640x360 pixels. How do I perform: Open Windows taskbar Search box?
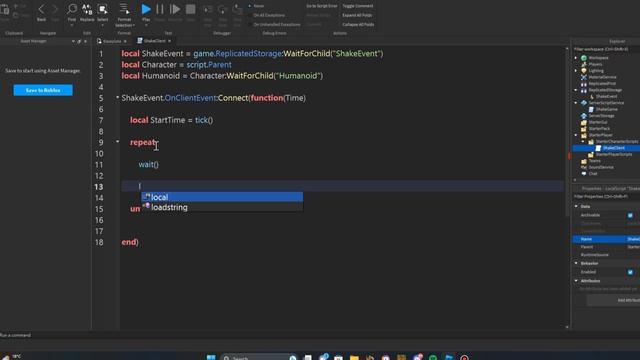(x=259, y=358)
